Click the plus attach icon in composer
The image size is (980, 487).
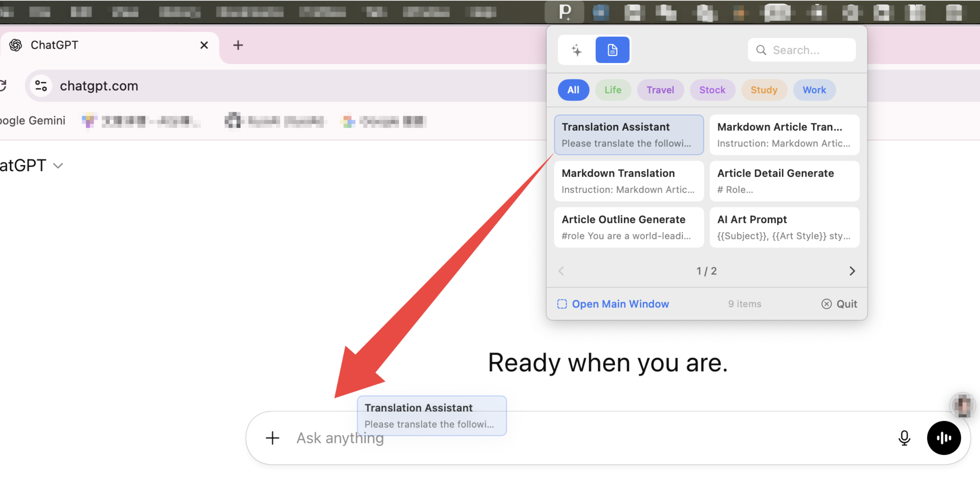[272, 438]
